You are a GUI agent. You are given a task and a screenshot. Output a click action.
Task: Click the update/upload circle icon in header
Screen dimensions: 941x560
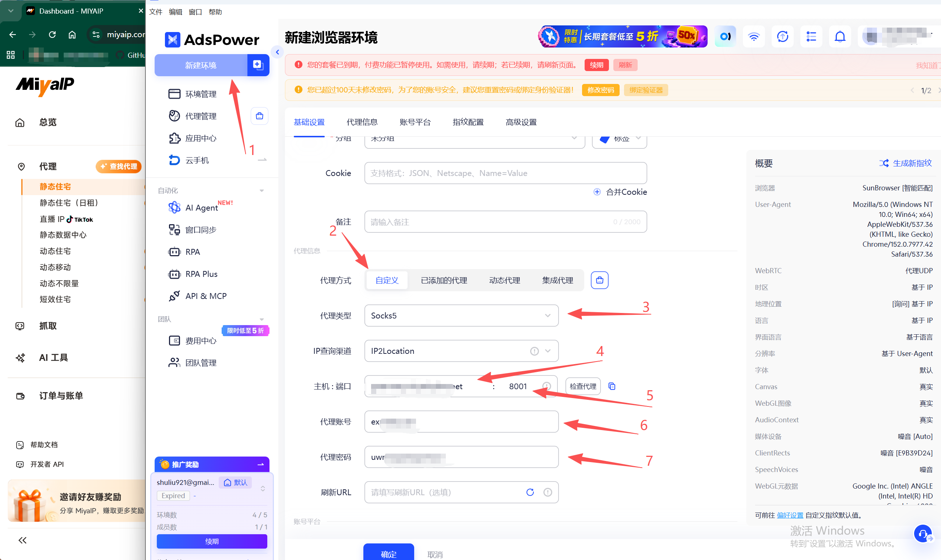coord(783,36)
